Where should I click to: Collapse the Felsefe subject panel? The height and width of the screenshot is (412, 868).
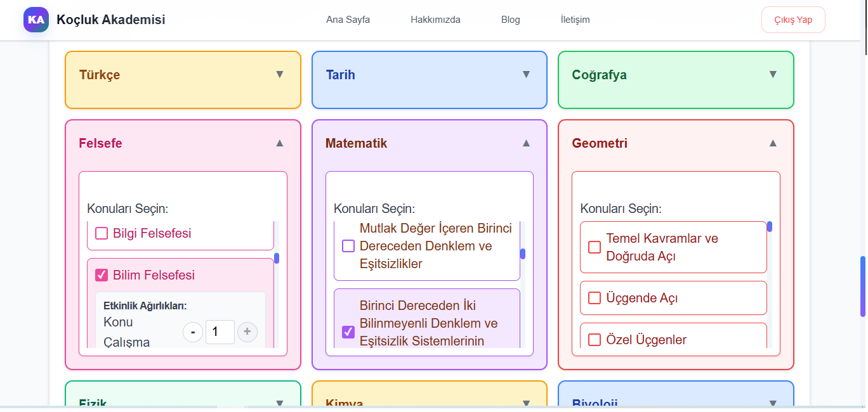click(x=280, y=143)
